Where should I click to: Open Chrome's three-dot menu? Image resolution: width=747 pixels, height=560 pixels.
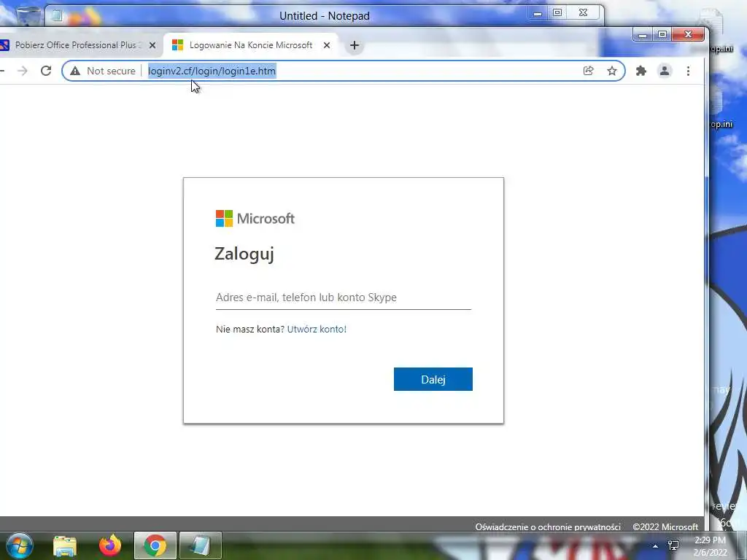[x=688, y=71]
